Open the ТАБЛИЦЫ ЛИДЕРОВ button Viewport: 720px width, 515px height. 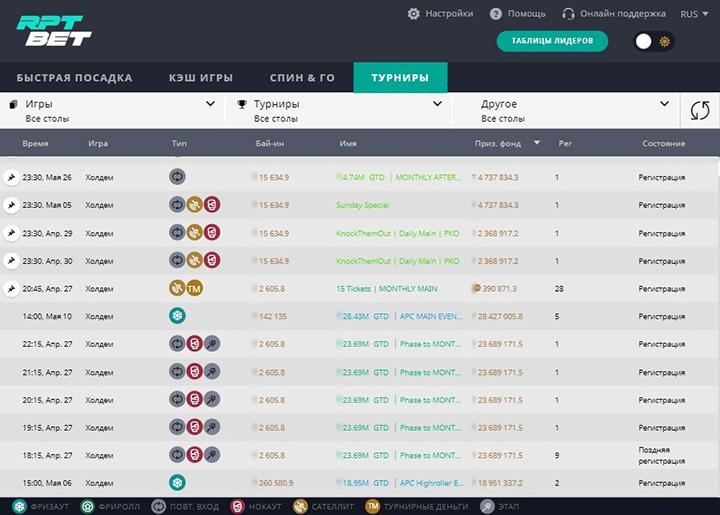pos(552,41)
